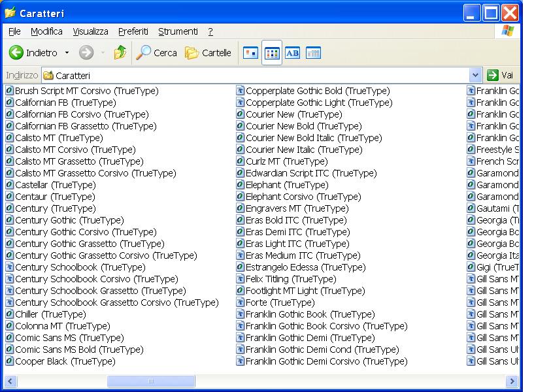Screen dimensions: 549x392
Task: Select Castellar (TrueType) font icon
Action: 9,185
